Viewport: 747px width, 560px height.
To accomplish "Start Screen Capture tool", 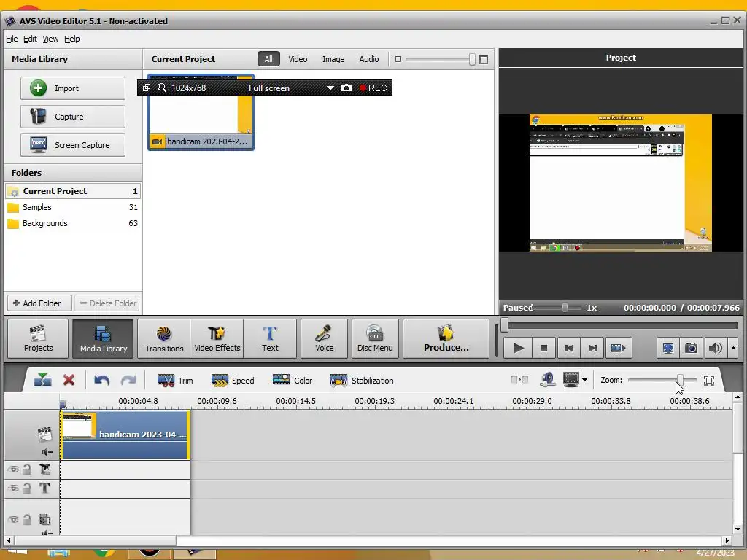I will 73,145.
